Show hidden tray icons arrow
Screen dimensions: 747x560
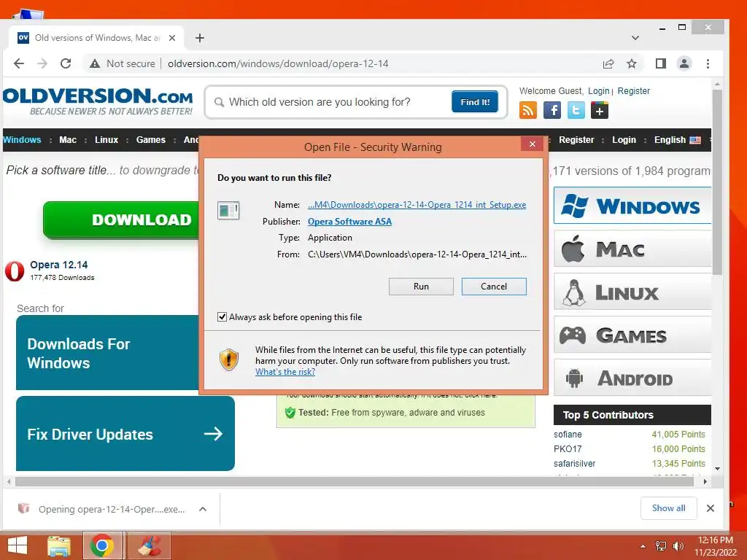[x=643, y=546]
